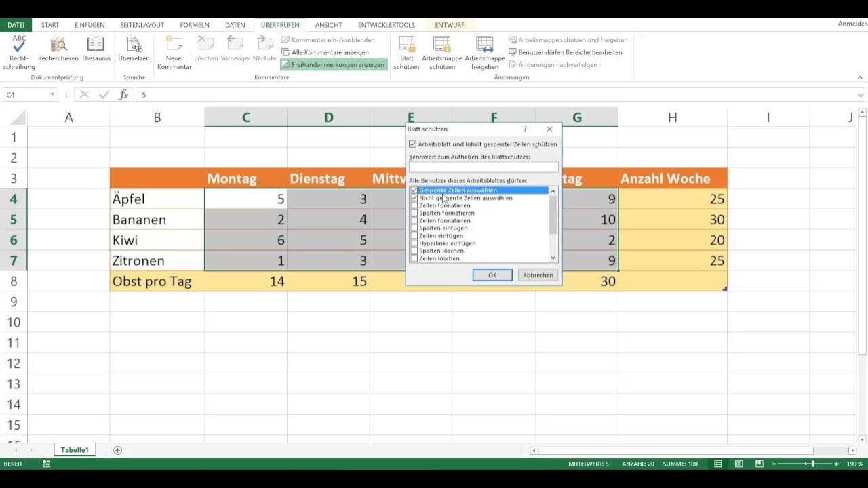
Task: Enable Spalten löschen permission
Action: (x=414, y=251)
